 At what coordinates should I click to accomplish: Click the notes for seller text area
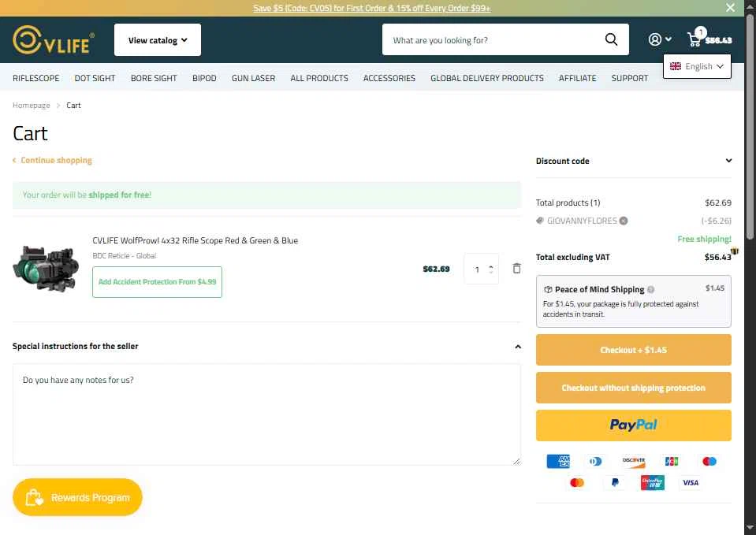point(266,414)
